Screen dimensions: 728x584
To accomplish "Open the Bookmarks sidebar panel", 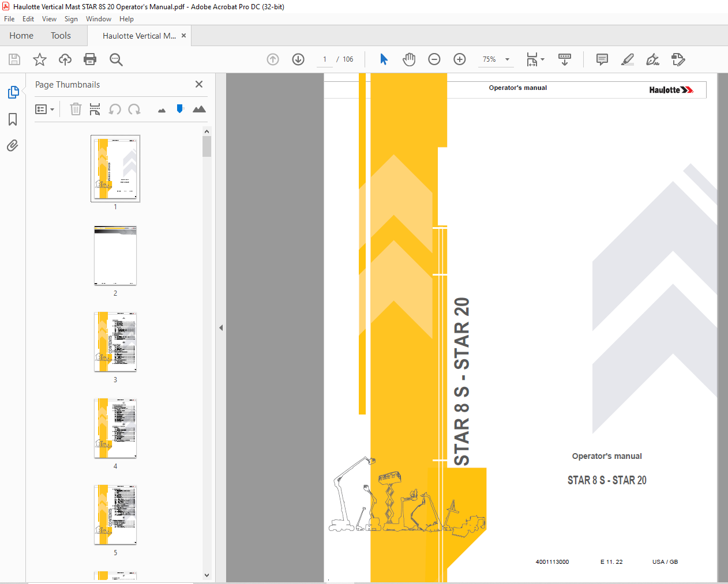I will 13,119.
